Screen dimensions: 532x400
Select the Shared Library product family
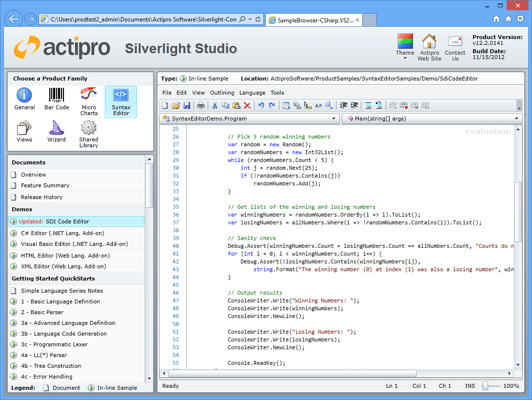89,134
